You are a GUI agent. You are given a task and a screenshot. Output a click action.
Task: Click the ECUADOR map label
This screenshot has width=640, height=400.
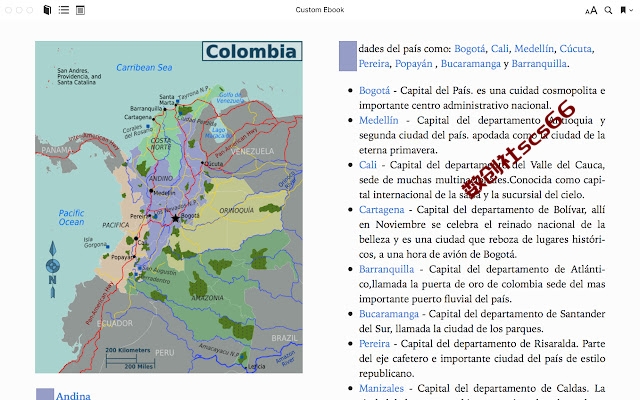pos(115,323)
